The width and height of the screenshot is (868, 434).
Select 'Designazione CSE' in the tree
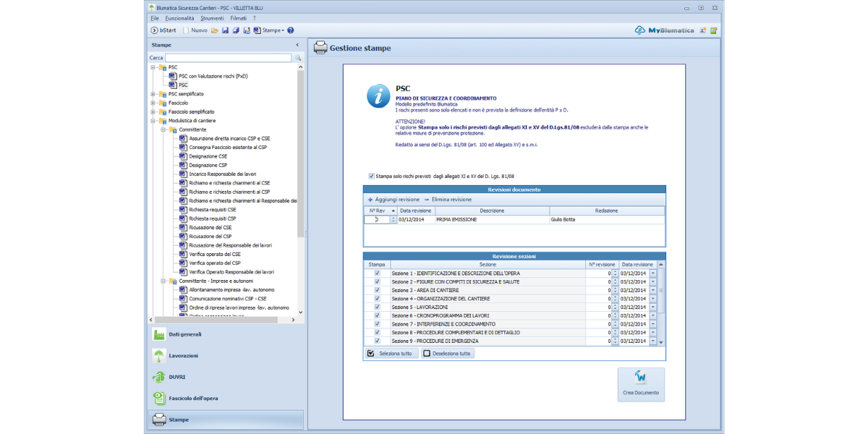(x=208, y=156)
